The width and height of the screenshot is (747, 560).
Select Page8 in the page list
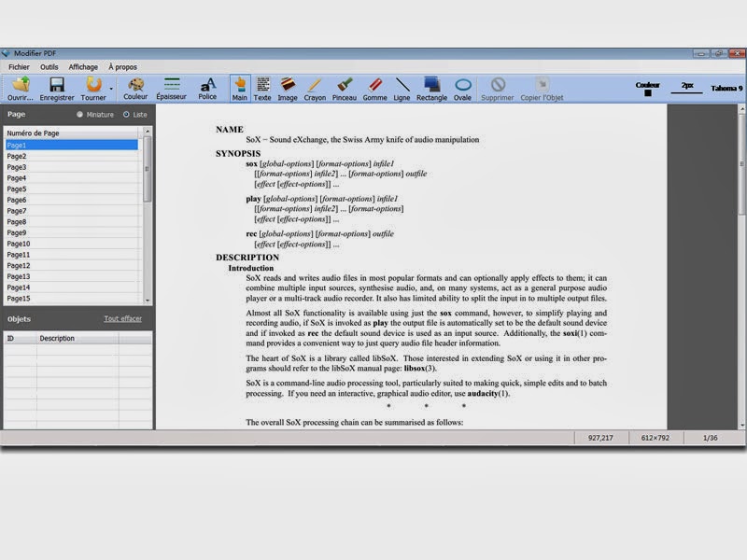[72, 222]
